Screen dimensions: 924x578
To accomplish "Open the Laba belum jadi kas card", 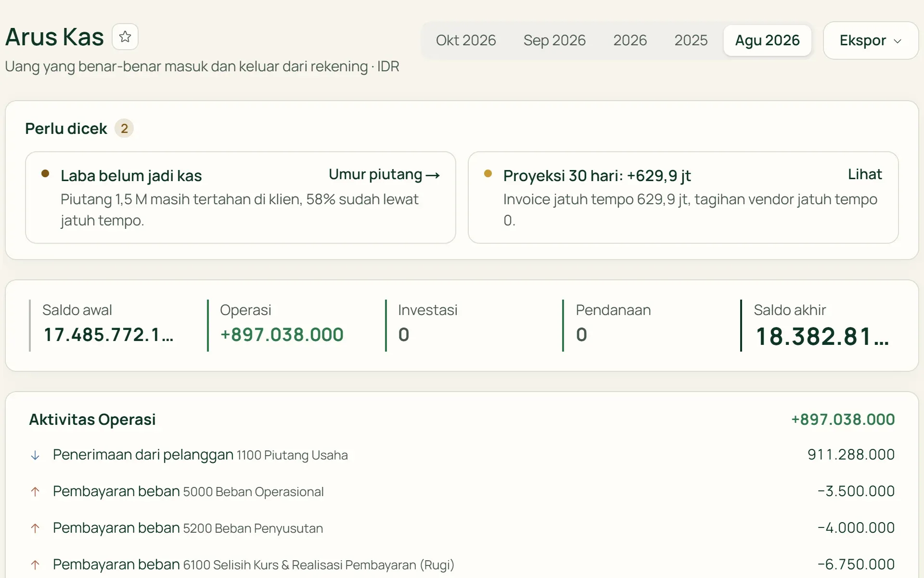I will [x=241, y=197].
